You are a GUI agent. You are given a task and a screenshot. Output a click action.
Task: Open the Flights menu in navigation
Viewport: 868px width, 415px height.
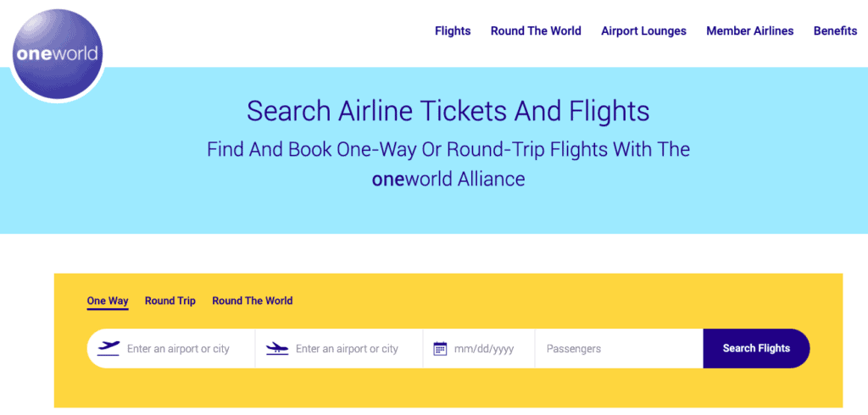tap(453, 31)
